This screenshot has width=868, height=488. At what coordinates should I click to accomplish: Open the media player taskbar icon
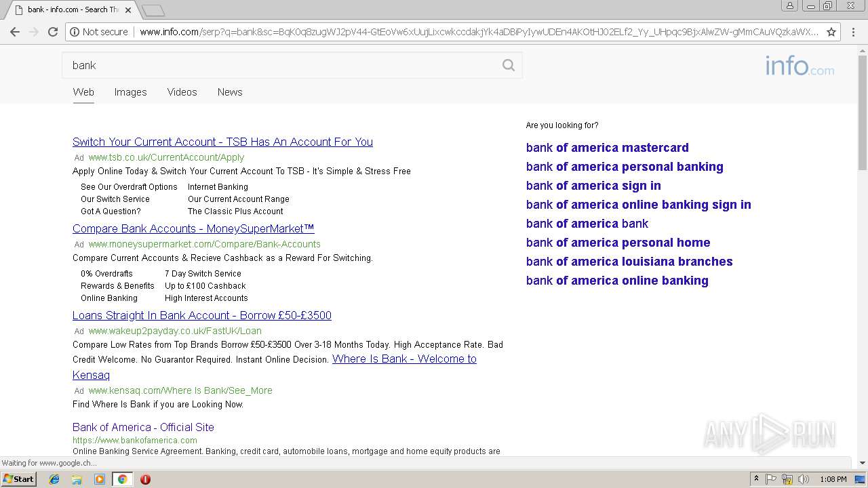tap(100, 479)
